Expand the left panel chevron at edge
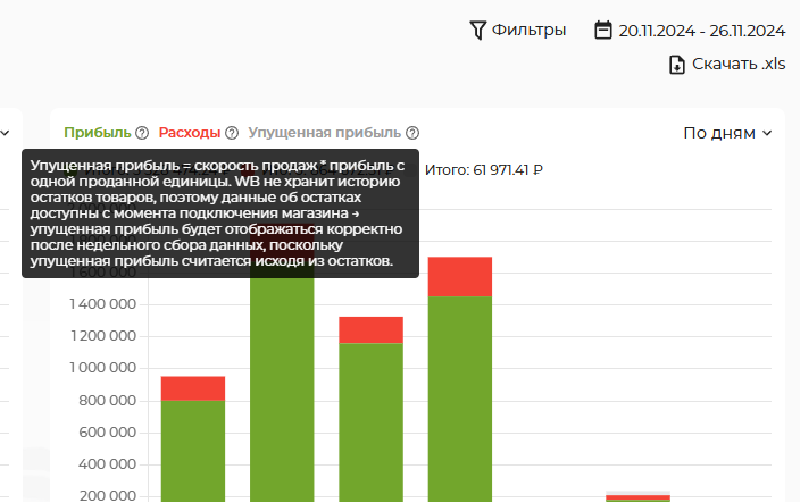This screenshot has height=502, width=800. point(5,134)
